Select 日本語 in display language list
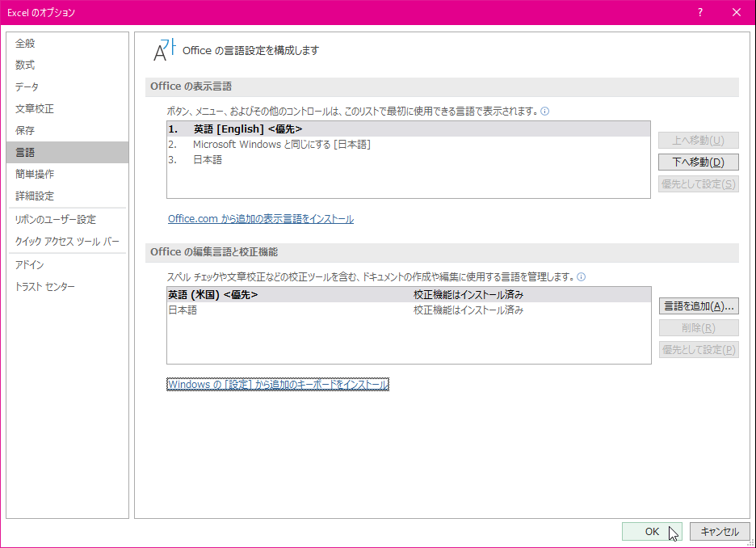 (x=409, y=160)
